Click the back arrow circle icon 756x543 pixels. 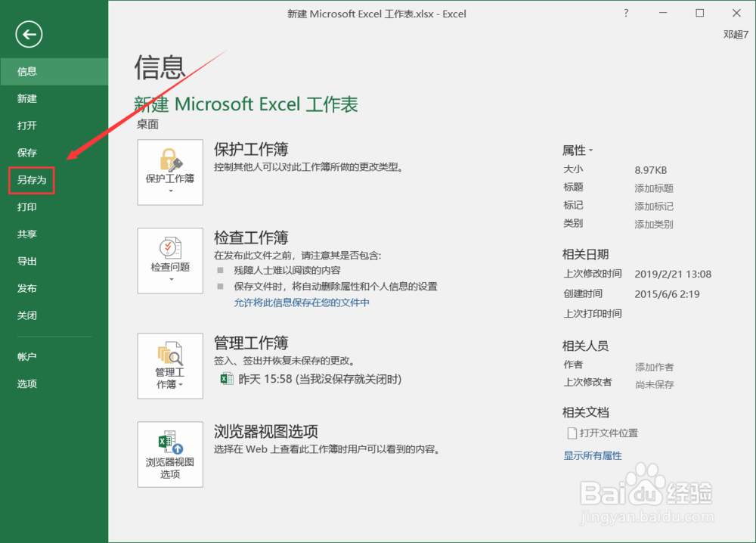point(29,34)
